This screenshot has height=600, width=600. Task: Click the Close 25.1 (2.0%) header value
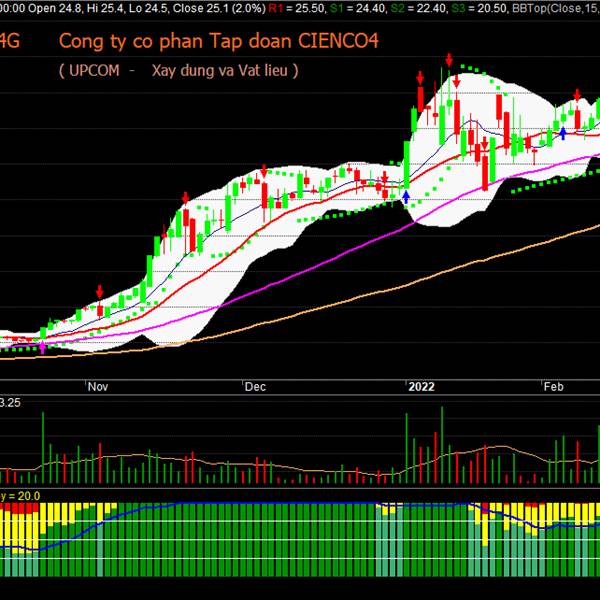coord(219,8)
